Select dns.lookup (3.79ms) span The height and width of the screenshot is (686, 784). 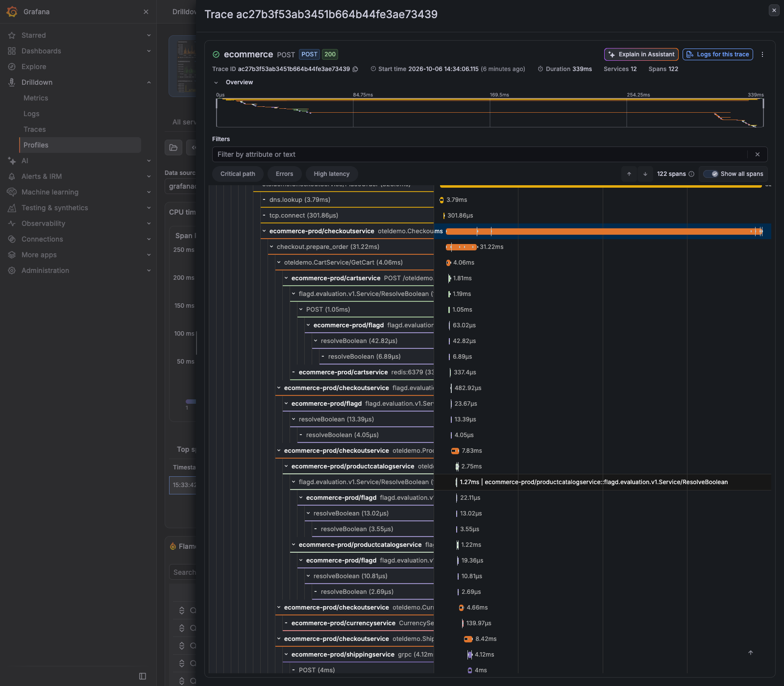pos(299,200)
